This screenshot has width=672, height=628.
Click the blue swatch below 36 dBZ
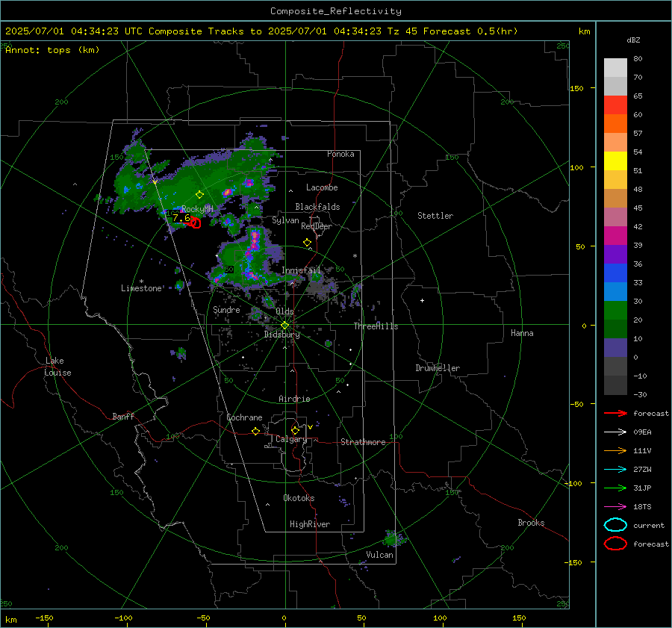[x=615, y=273]
